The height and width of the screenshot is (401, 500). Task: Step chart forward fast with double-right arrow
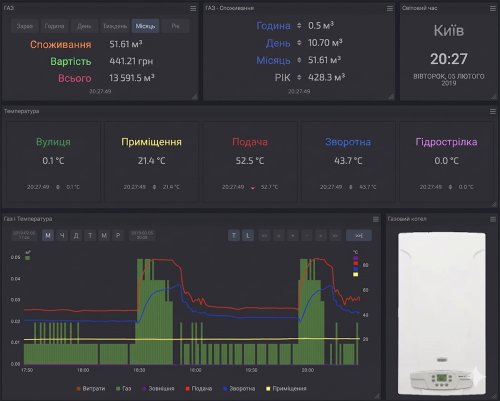(335, 236)
